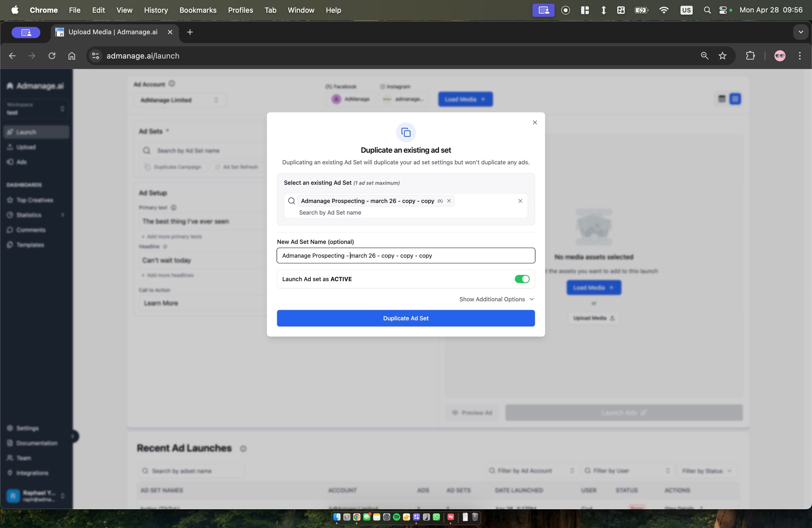Open a new browser tab

pyautogui.click(x=190, y=32)
